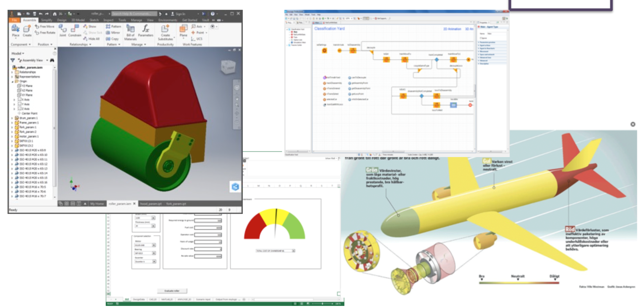Click the blue share icon in viewport corner

pos(235,187)
